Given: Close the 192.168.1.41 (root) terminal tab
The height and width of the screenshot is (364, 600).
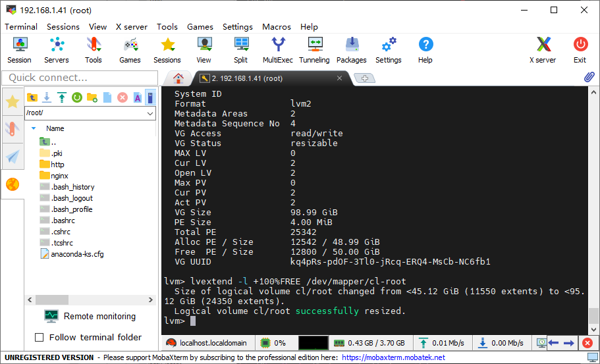Looking at the screenshot, I should (x=339, y=78).
